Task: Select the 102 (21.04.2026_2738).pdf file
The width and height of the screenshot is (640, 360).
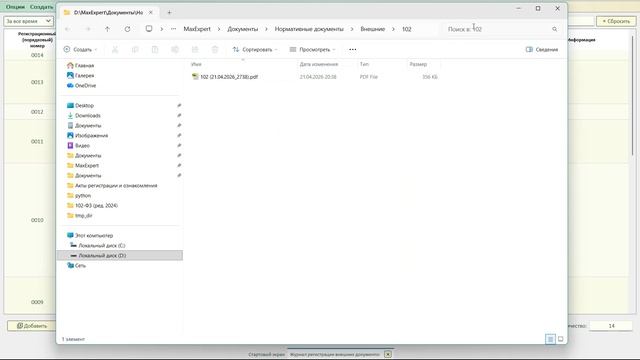Action: [229, 77]
